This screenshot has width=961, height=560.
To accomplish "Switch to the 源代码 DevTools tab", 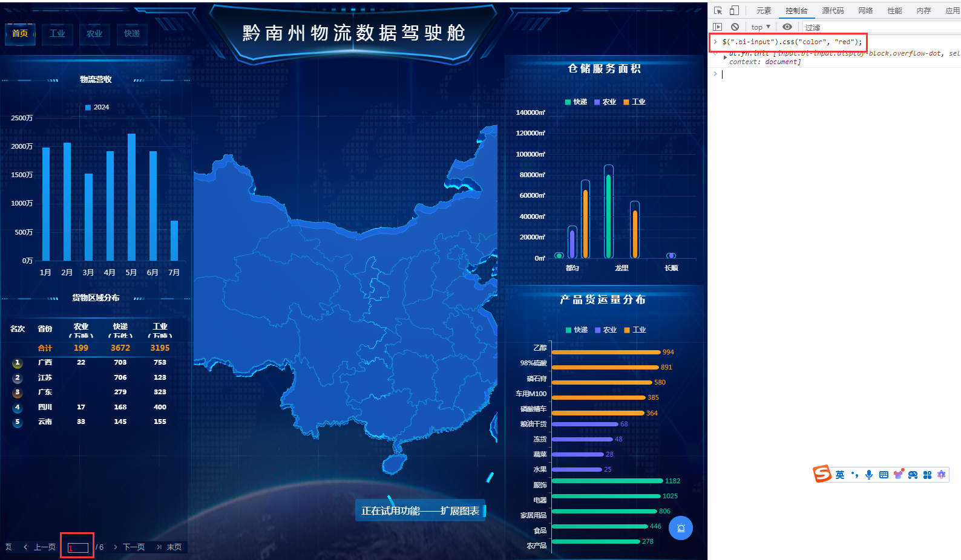I will (x=833, y=10).
